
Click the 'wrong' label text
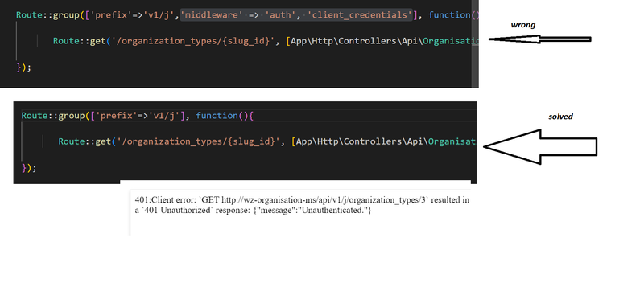point(522,25)
